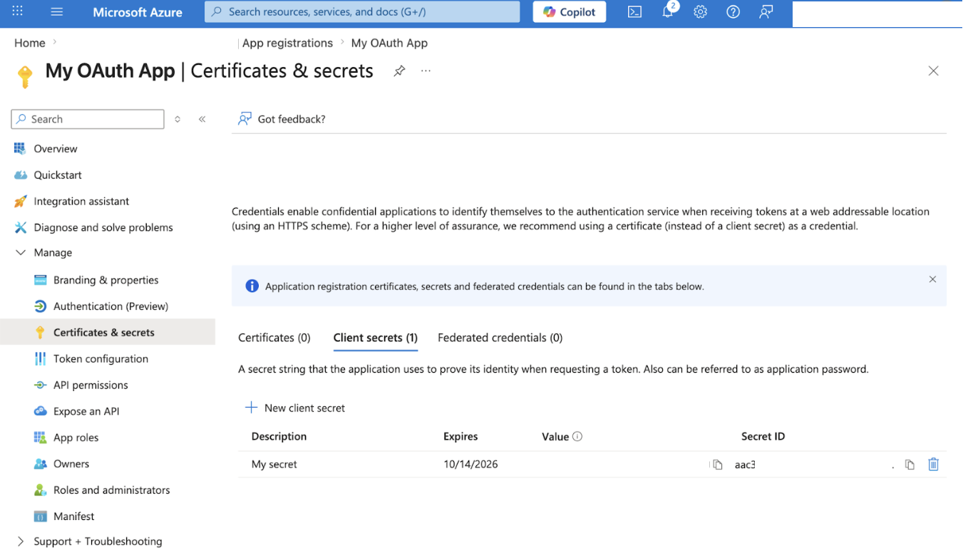The image size is (968, 560).
Task: Click the Microsoft Azure logo text
Action: click(138, 12)
